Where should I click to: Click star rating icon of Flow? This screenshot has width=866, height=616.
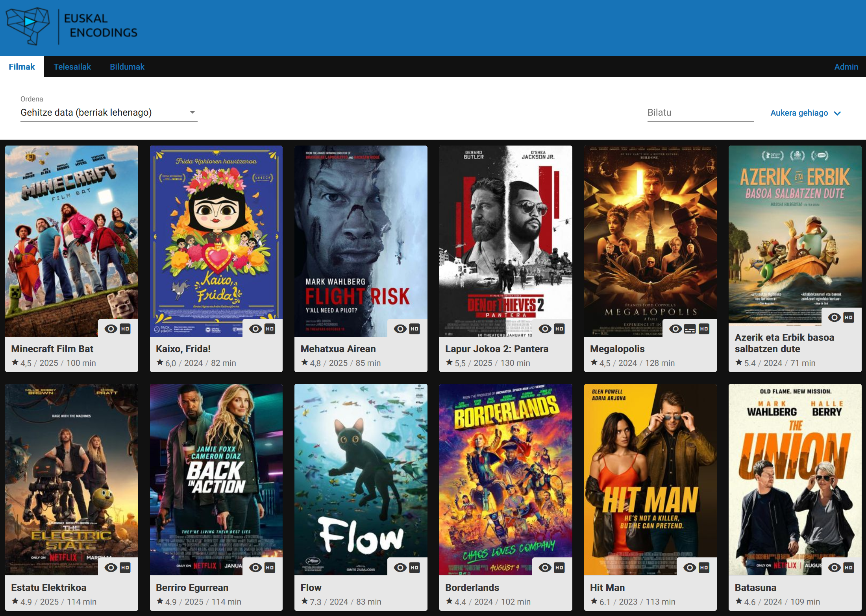305,601
